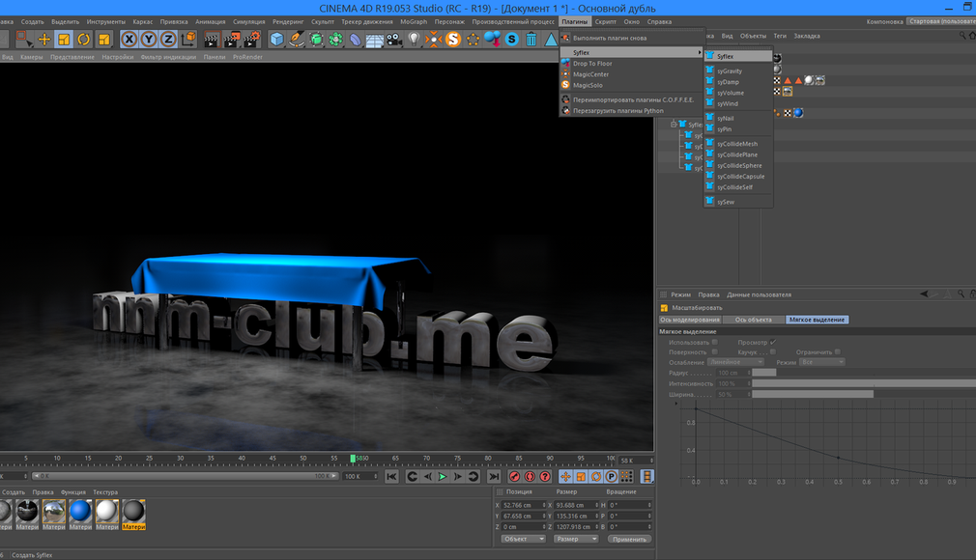Open render settings gear clapperboard
Viewport: 976px width, 560px height.
click(251, 40)
